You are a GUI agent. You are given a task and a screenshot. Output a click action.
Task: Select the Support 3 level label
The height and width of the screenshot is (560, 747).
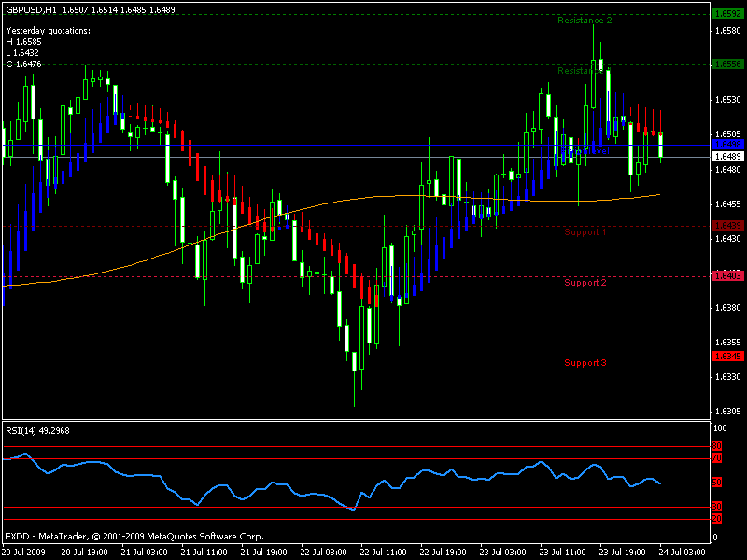coord(585,362)
